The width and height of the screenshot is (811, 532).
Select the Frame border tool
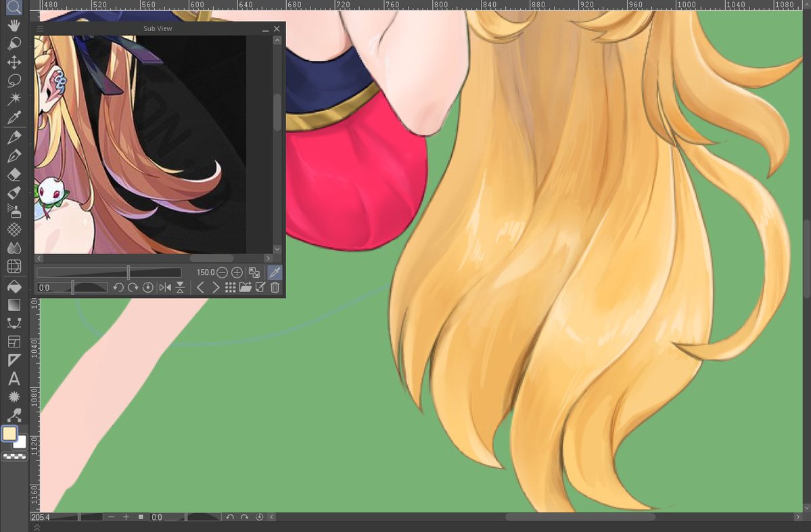(x=14, y=341)
